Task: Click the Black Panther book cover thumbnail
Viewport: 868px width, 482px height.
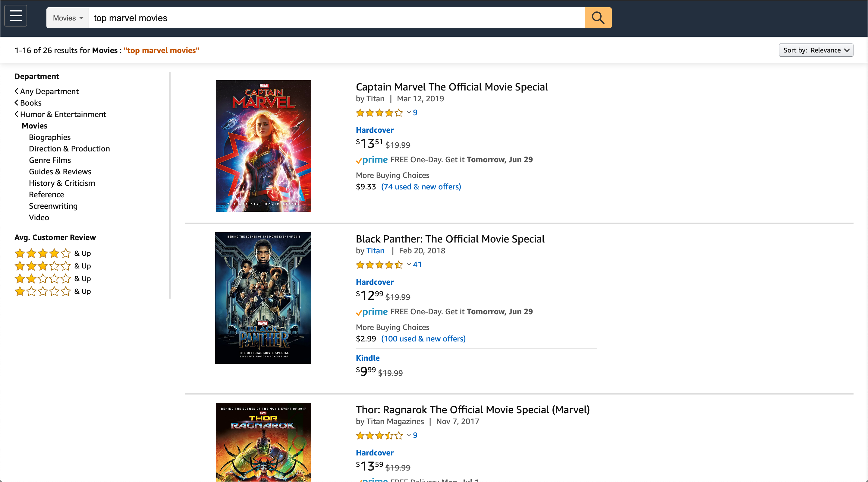Action: point(263,298)
